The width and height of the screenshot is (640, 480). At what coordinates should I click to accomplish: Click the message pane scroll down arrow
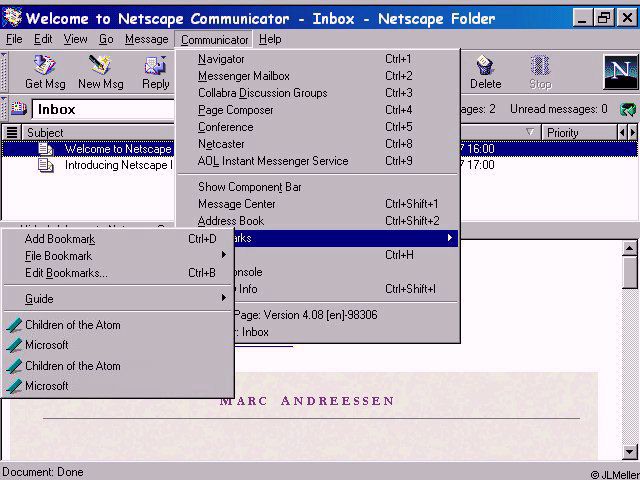[x=630, y=451]
